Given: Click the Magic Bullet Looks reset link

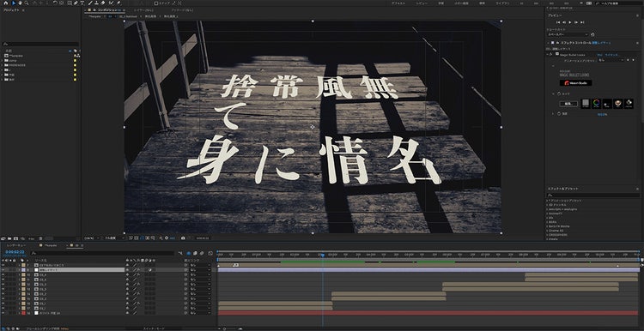Looking at the screenshot, I should (599, 55).
